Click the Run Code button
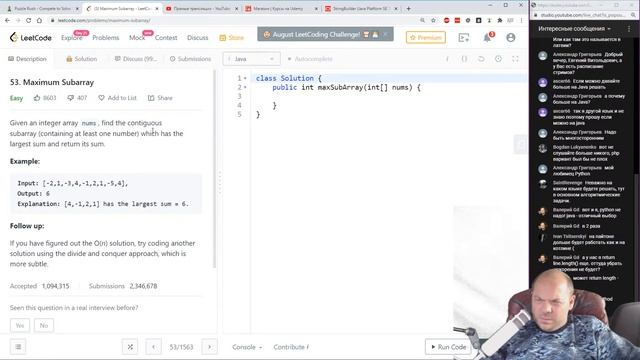The image size is (640, 360). click(448, 347)
